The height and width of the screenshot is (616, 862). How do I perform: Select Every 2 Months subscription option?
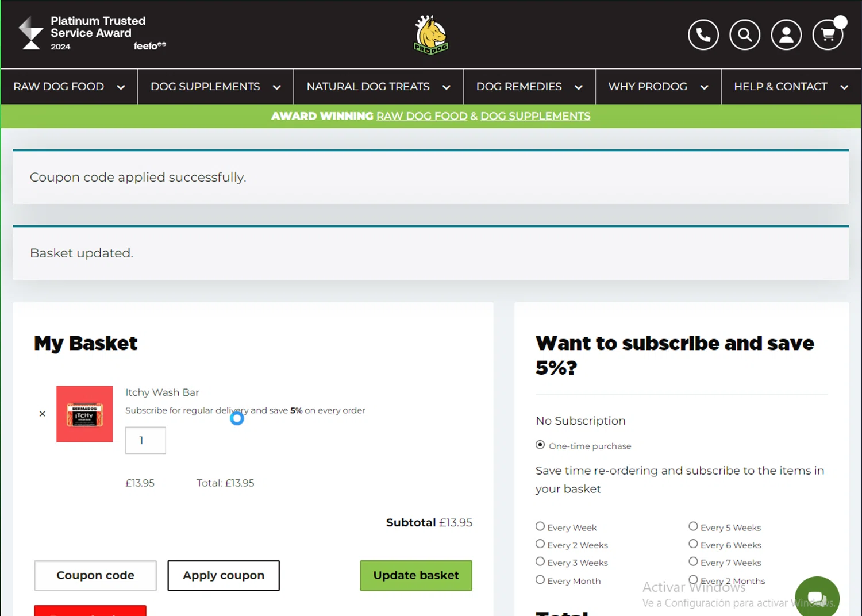694,580
